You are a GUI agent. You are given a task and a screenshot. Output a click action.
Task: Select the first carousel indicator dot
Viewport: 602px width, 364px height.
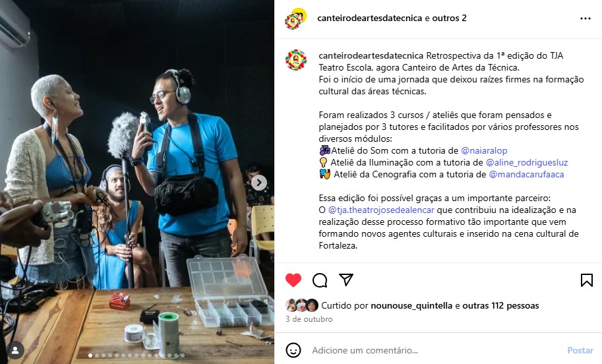coord(90,355)
